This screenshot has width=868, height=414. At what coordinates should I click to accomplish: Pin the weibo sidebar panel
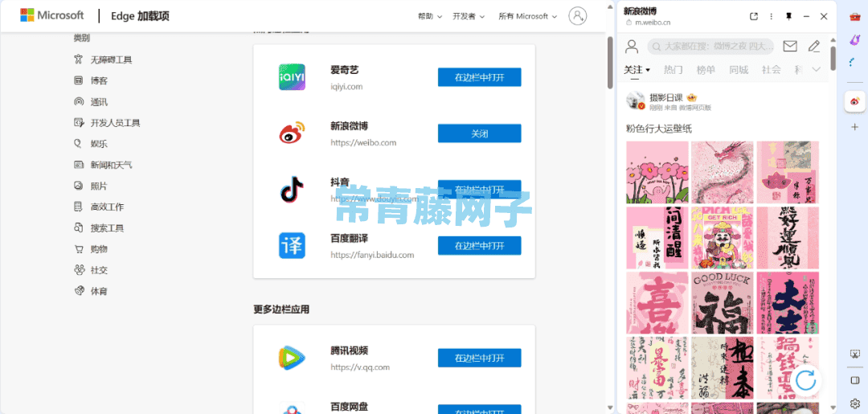pos(789,17)
